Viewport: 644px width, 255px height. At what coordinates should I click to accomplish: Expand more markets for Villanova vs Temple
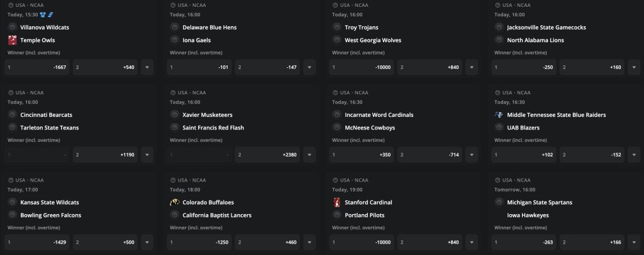pyautogui.click(x=147, y=67)
